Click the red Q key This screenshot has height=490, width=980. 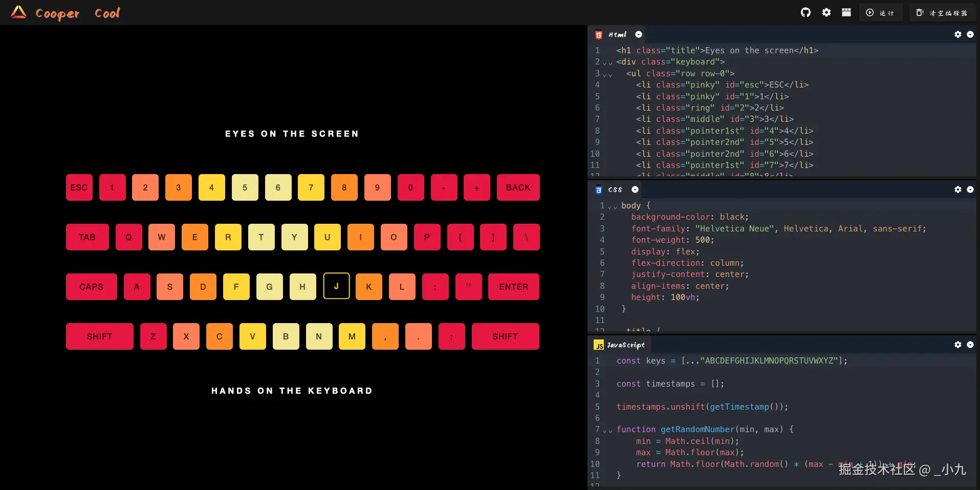coord(128,237)
